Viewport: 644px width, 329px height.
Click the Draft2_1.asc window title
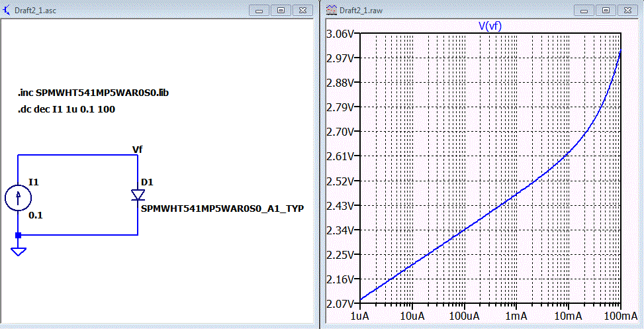[35, 11]
